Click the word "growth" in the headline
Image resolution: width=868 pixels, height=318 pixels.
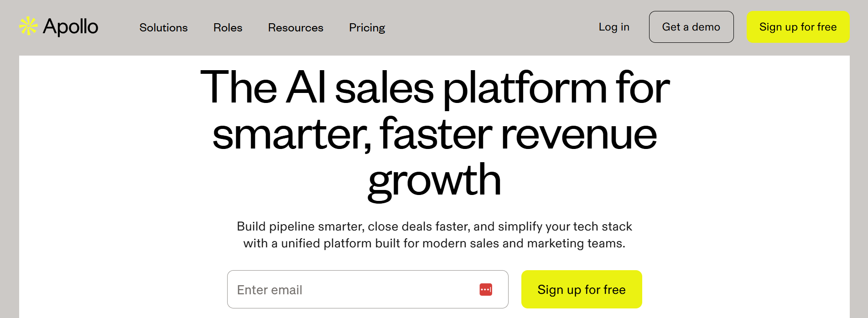tap(434, 181)
